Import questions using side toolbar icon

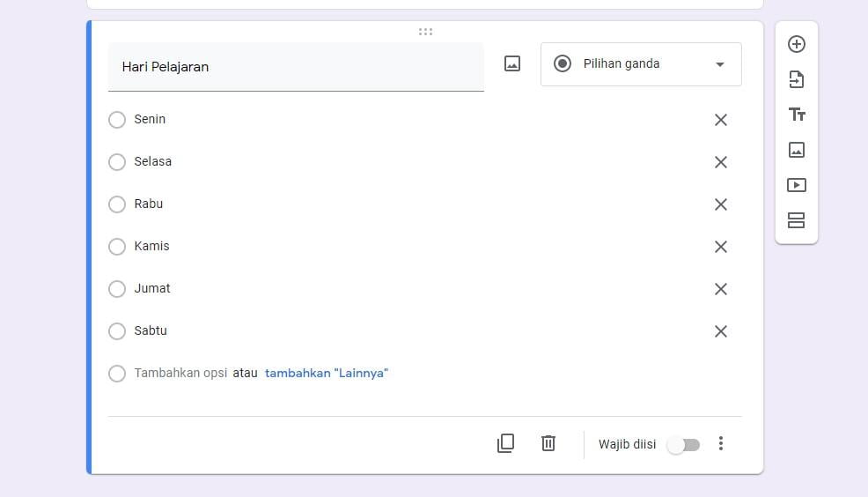click(x=796, y=80)
